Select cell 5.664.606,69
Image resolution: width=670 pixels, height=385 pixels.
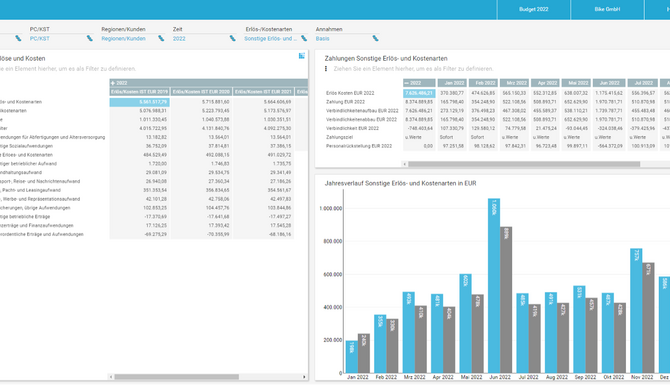click(263, 102)
